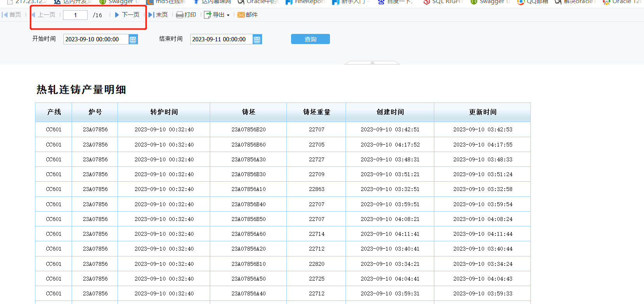Click the 创建时间 column header
Image resolution: width=644 pixels, height=304 pixels.
click(390, 112)
